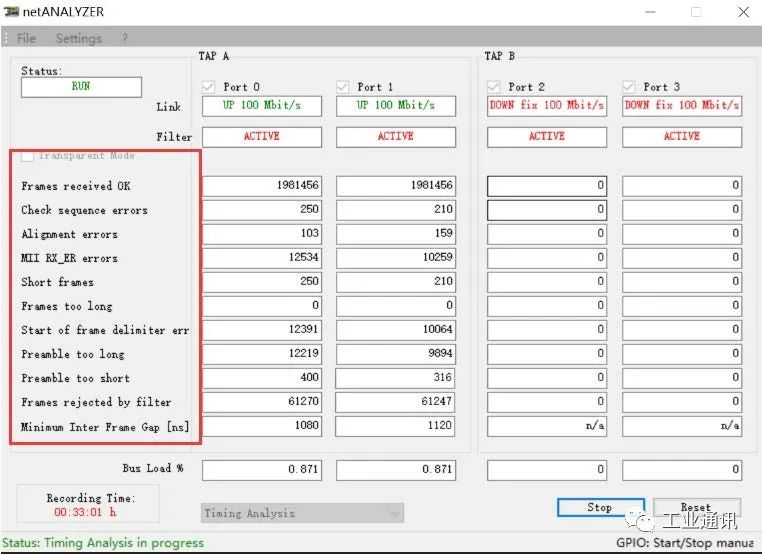Click Port 0 filter ACTIVE field
762x554 pixels.
tap(262, 137)
